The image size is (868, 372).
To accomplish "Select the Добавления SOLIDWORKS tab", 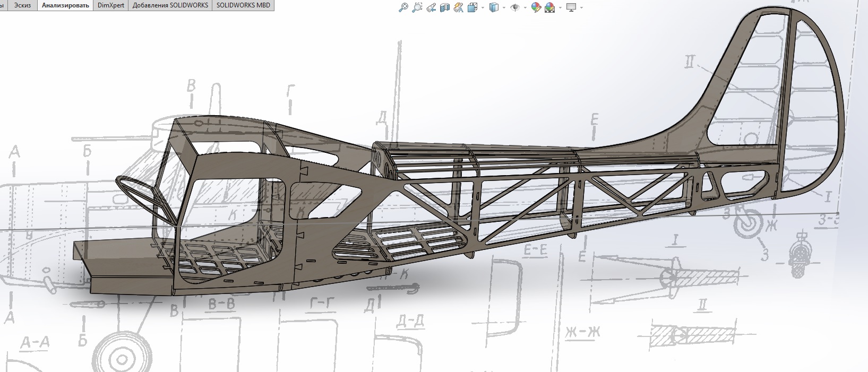I will [x=170, y=5].
